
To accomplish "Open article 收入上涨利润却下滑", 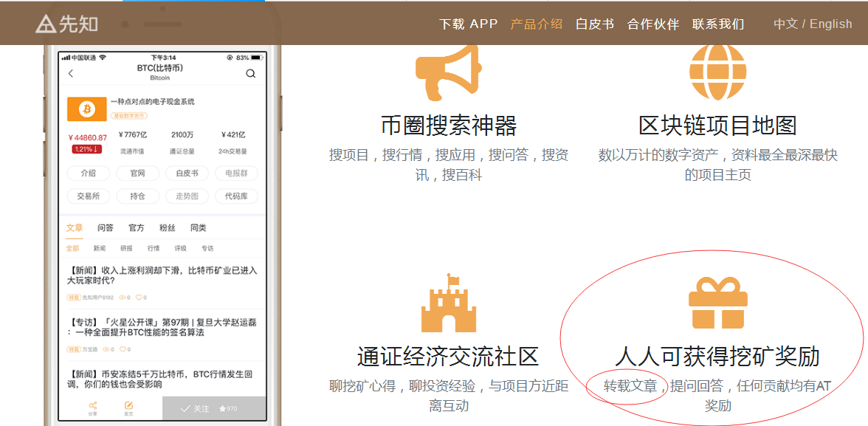I will click(x=162, y=275).
